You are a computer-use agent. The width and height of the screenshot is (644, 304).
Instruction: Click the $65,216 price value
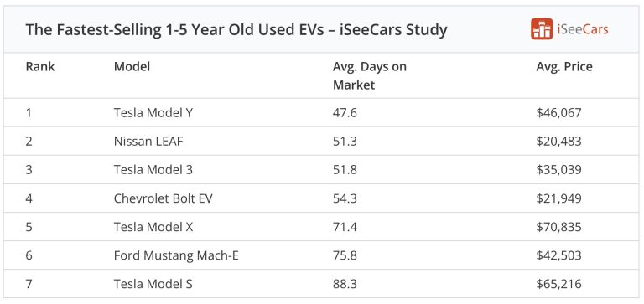(x=558, y=284)
